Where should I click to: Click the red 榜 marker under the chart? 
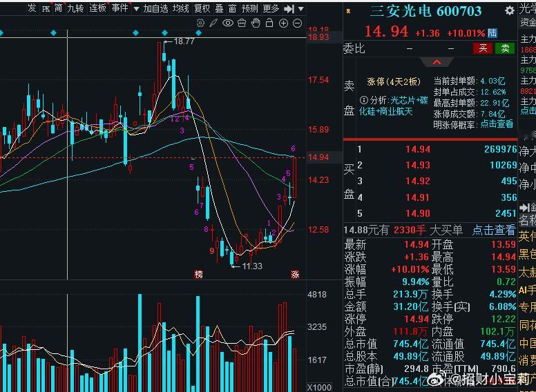click(x=199, y=275)
